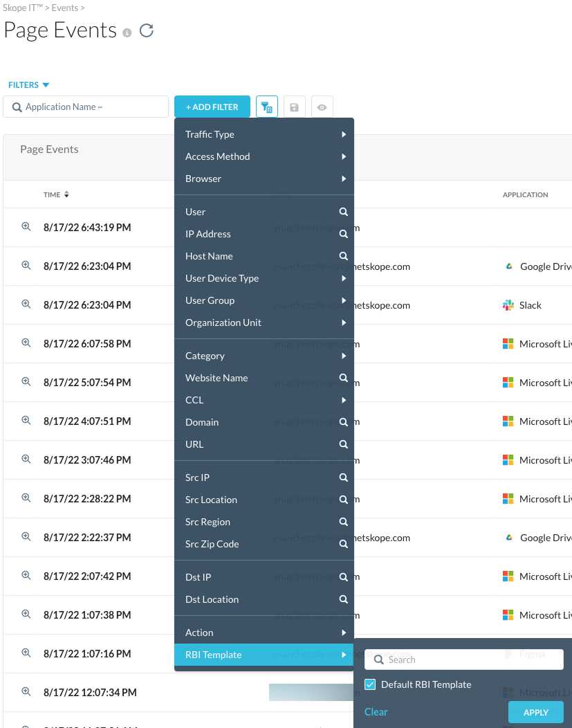Expand CCL submenu arrow
The height and width of the screenshot is (728, 572).
click(x=344, y=400)
